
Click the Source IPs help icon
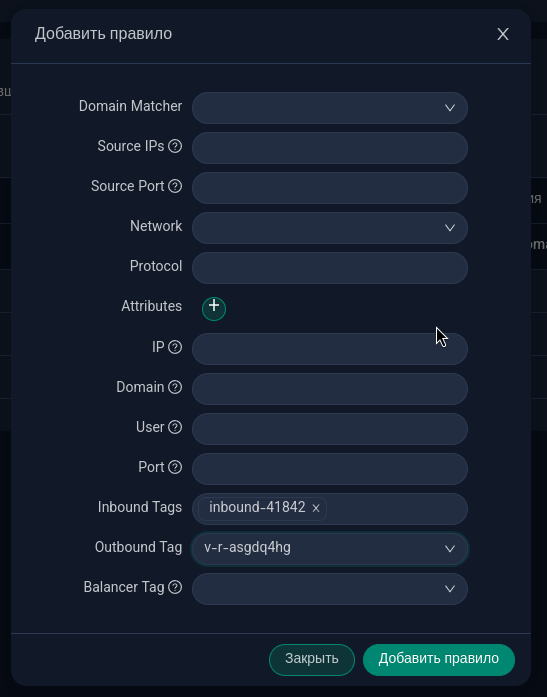click(175, 146)
